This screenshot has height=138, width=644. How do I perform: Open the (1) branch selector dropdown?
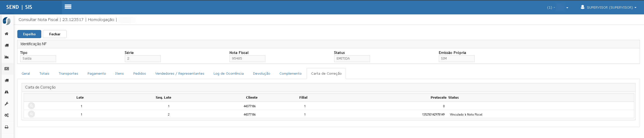[x=557, y=8]
